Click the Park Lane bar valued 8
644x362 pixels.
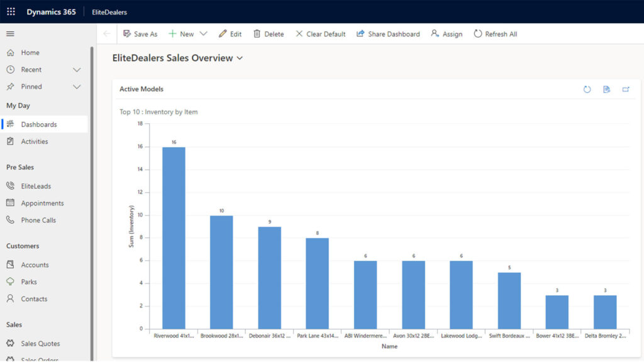tap(317, 283)
